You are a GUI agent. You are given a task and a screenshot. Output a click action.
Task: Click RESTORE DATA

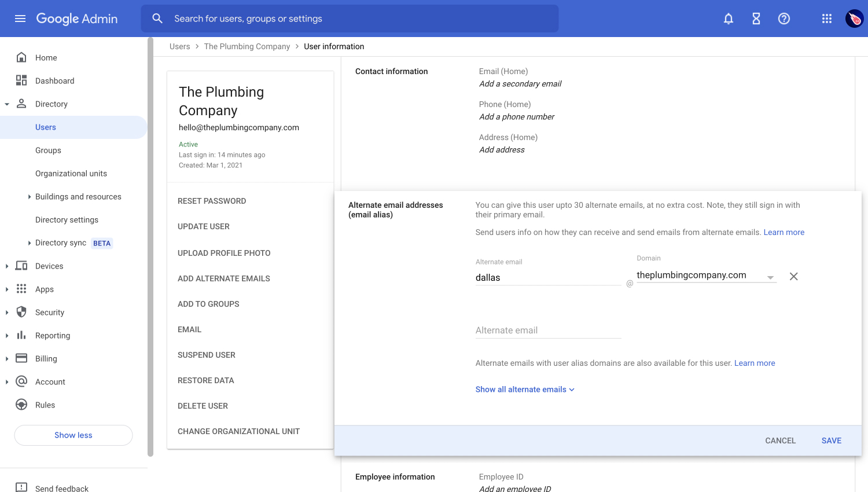pyautogui.click(x=206, y=380)
